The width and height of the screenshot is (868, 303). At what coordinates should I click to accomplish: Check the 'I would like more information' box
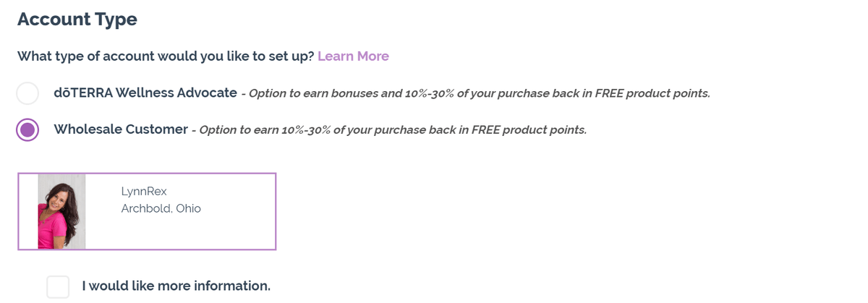pyautogui.click(x=58, y=286)
